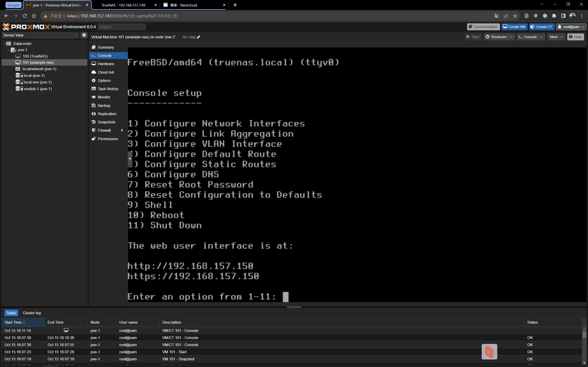The image size is (588, 367).
Task: Open the Snapshots panel
Action: pos(106,122)
